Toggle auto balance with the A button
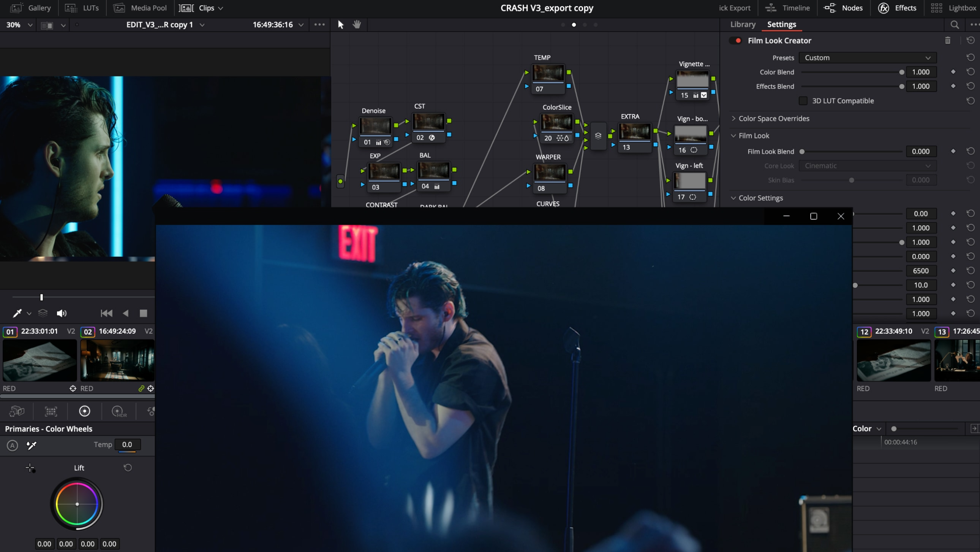Image resolution: width=980 pixels, height=552 pixels. click(12, 445)
